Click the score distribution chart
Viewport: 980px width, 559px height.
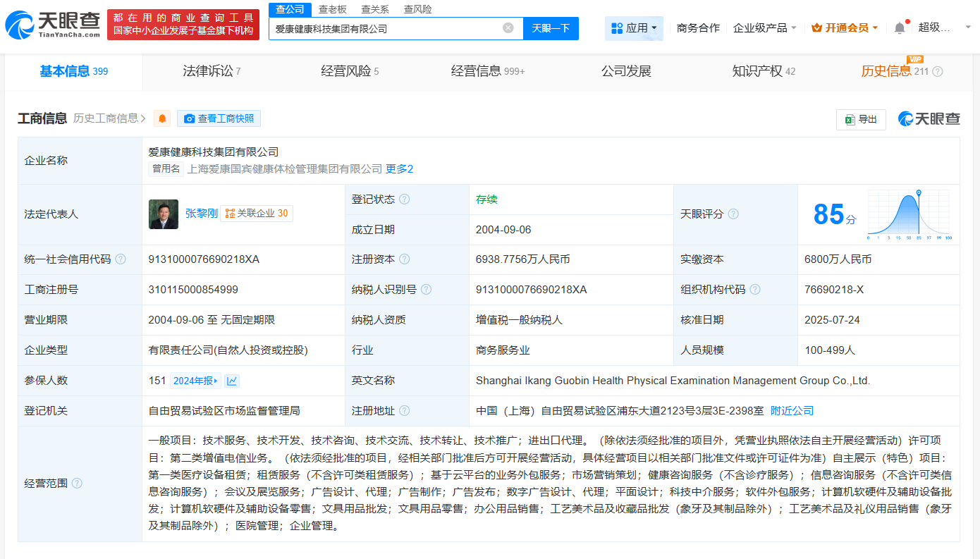[910, 216]
